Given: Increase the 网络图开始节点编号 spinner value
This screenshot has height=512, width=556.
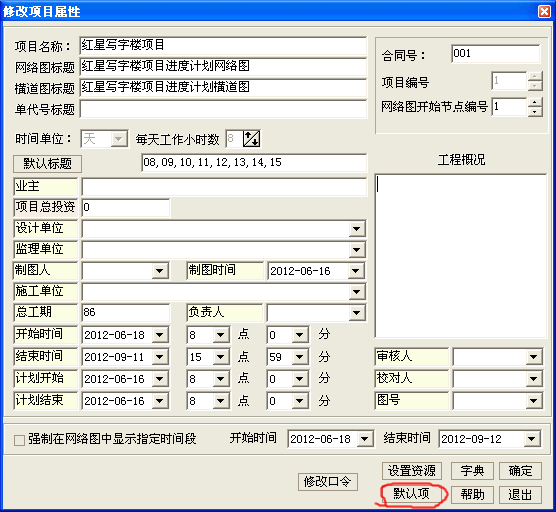Looking at the screenshot, I should click(x=535, y=102).
